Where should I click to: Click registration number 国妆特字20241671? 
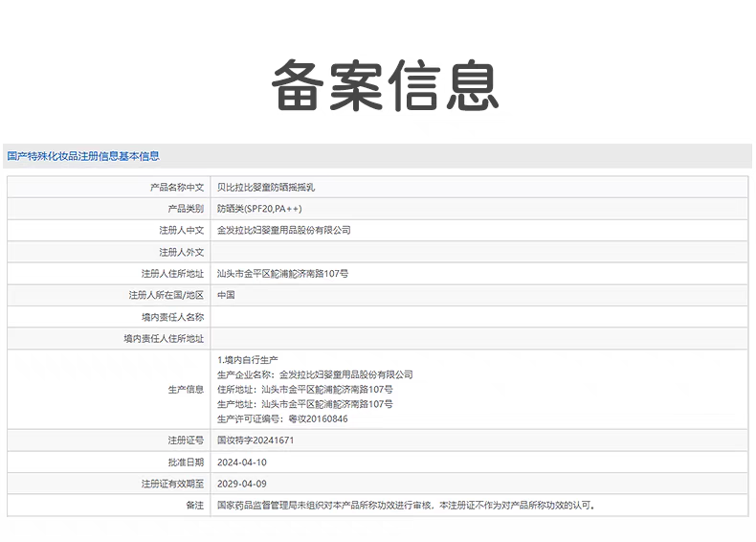tap(256, 440)
